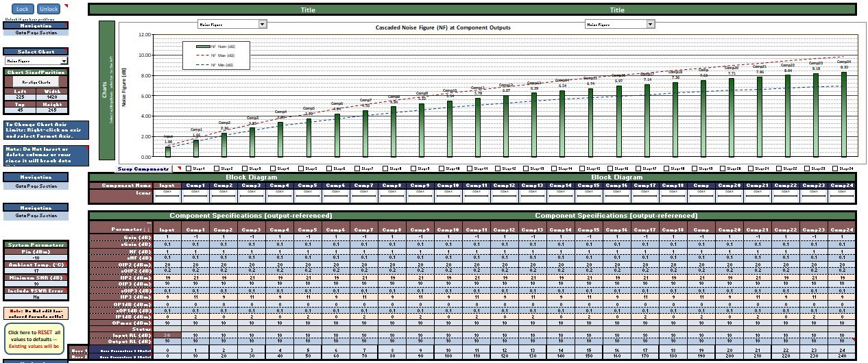Screen dimensions: 868x363
Task: Click the Parameter sort arrows icon
Action: point(148,225)
